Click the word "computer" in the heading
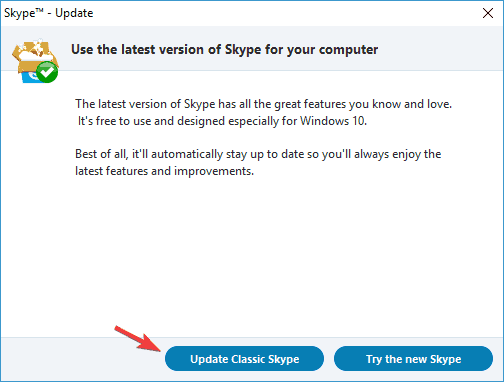 348,50
